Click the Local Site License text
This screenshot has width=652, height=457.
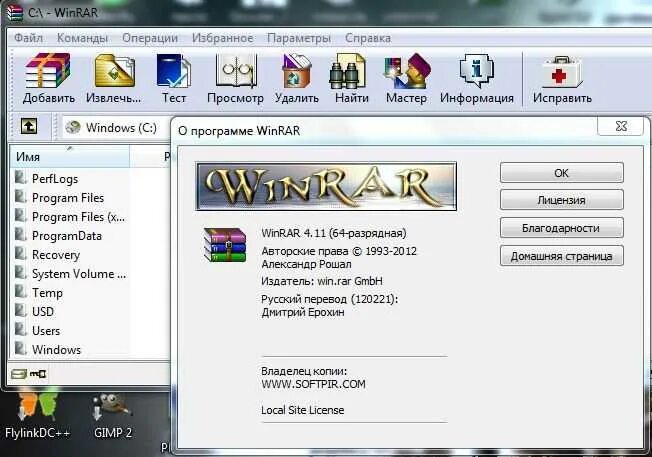tap(303, 410)
